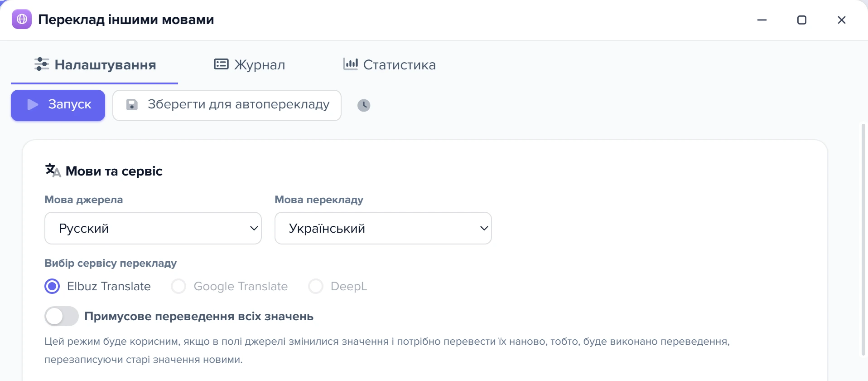Click the purple globe app icon
868x381 pixels.
coord(22,20)
